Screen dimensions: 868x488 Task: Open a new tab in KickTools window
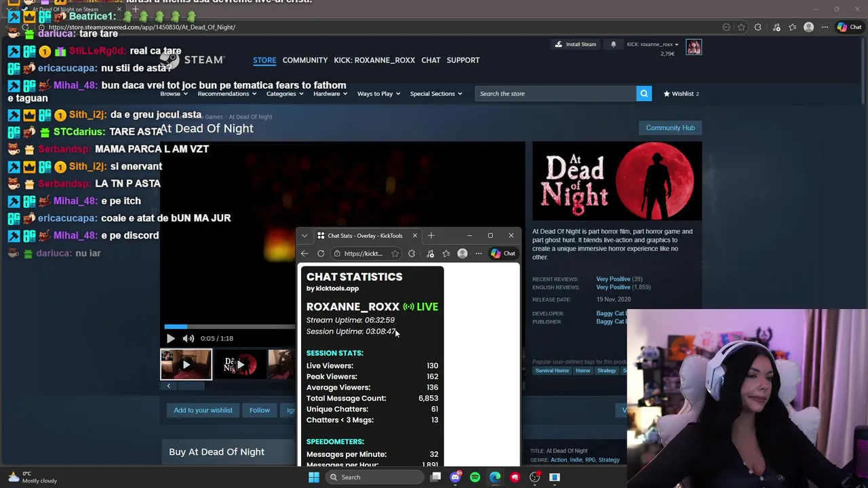pos(431,236)
